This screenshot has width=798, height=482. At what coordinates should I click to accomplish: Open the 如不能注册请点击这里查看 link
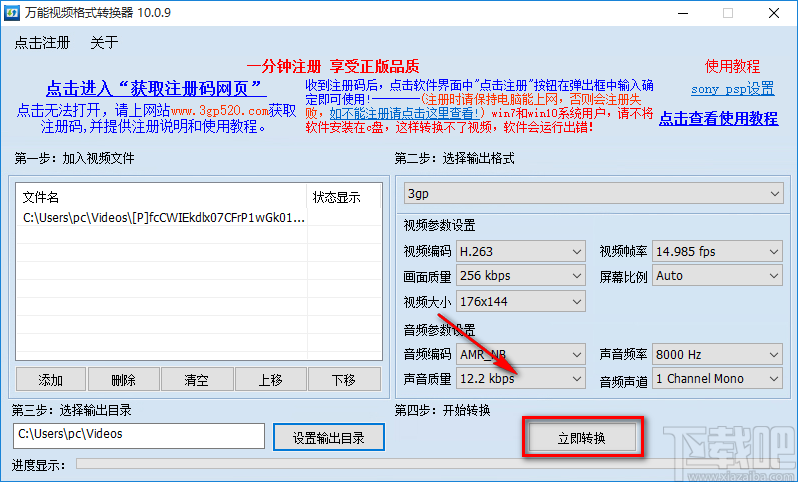tap(405, 113)
